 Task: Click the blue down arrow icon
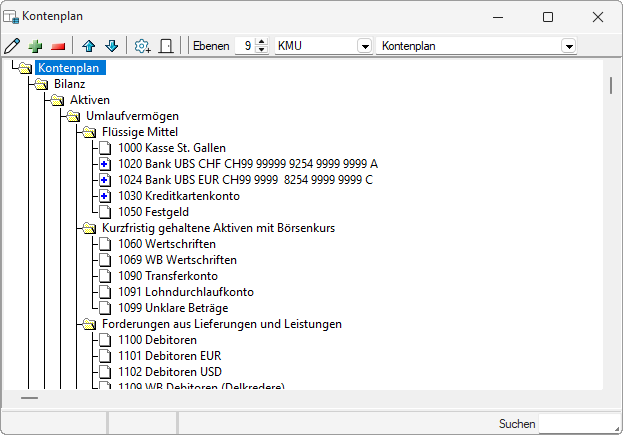click(111, 46)
